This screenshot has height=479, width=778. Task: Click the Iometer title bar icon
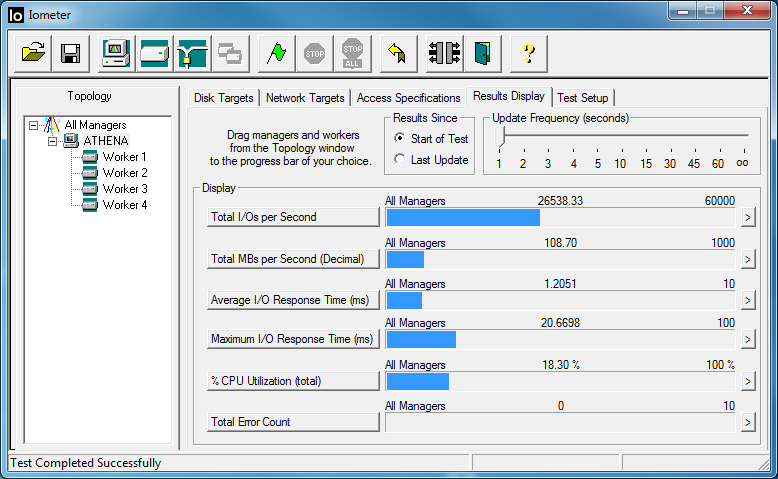pos(16,15)
